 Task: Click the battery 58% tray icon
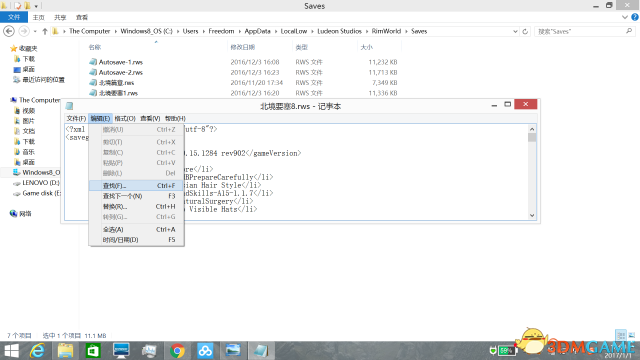(x=507, y=351)
